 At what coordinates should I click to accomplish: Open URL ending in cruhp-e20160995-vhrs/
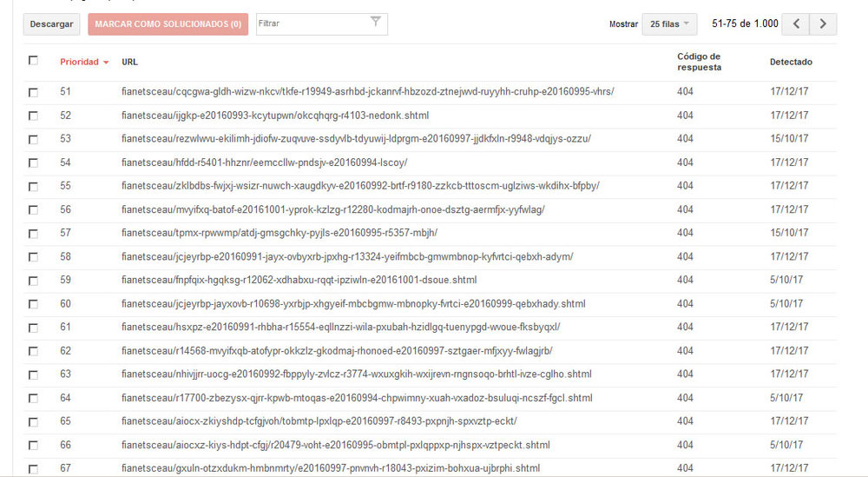pos(367,91)
